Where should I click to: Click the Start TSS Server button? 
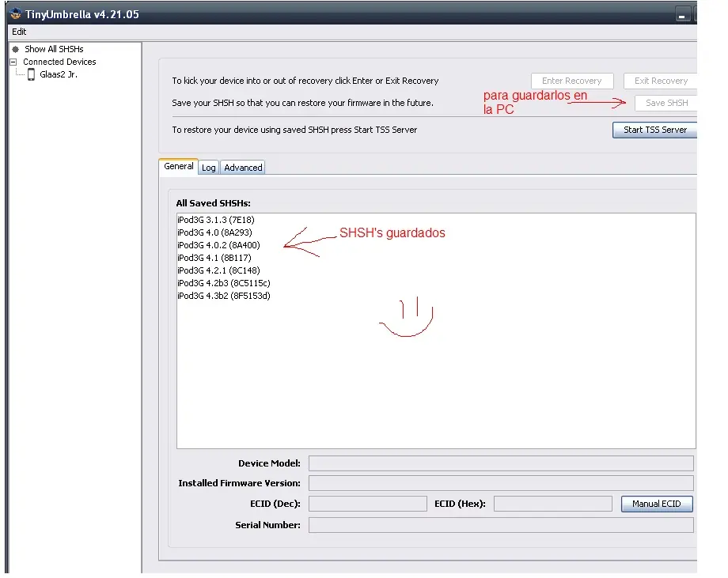click(654, 130)
